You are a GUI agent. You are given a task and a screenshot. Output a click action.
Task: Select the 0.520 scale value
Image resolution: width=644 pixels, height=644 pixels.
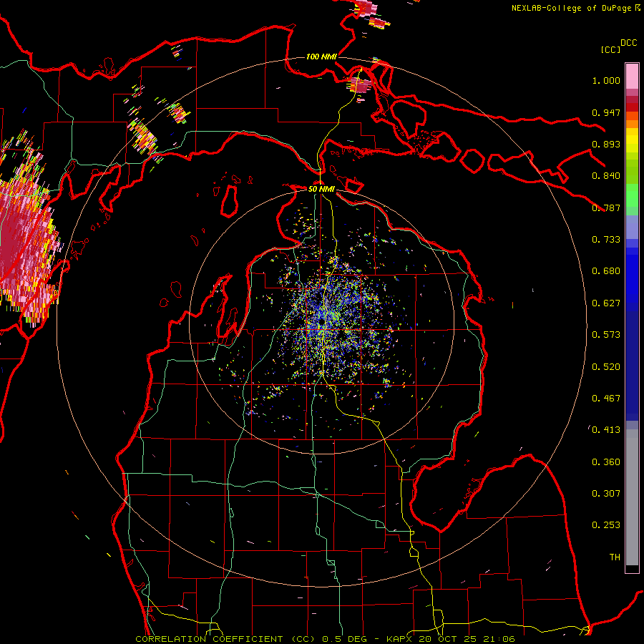[x=606, y=367]
